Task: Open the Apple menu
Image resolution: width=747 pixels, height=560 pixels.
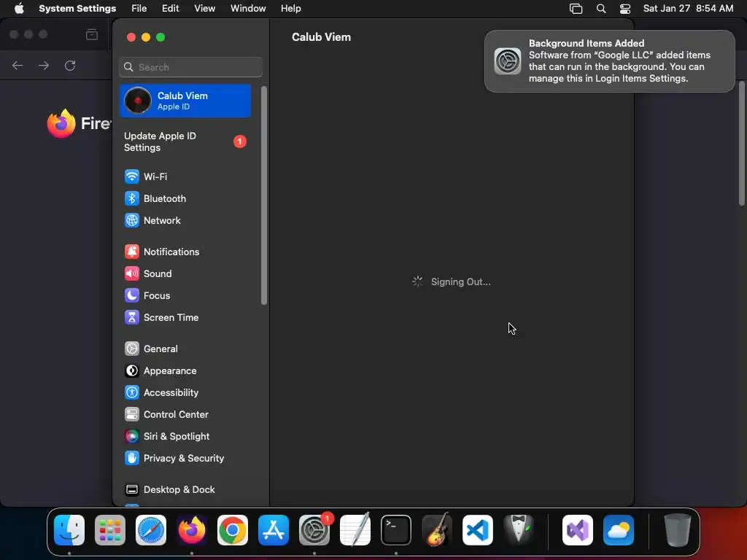Action: (19, 9)
